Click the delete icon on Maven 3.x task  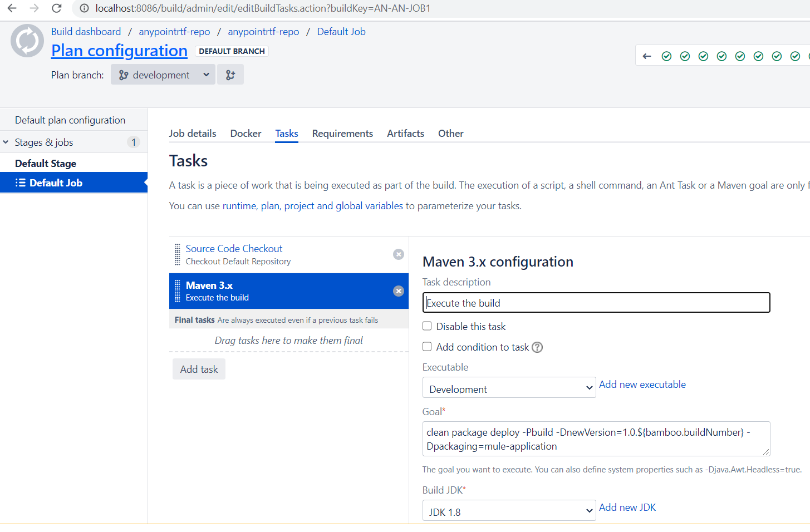[399, 291]
